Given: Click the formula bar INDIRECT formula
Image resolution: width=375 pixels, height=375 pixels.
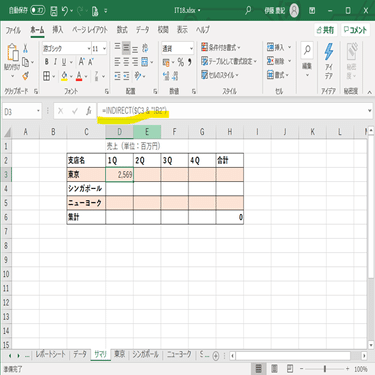Looking at the screenshot, I should (x=134, y=111).
